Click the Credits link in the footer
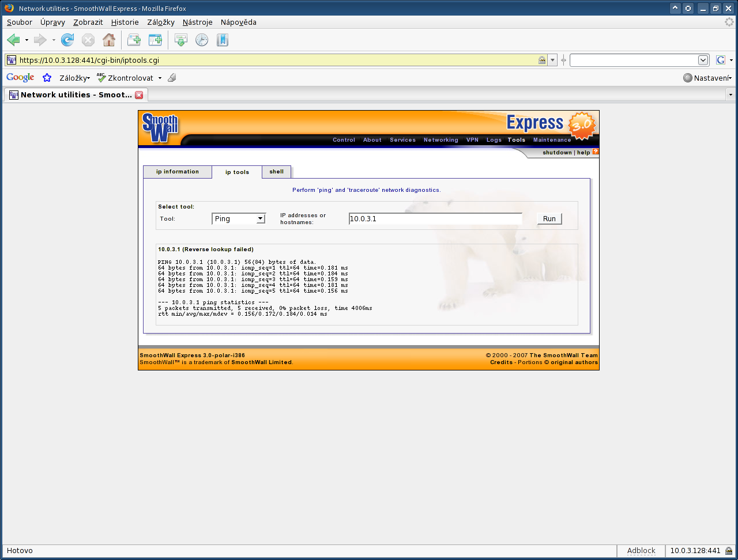The width and height of the screenshot is (738, 560). [x=502, y=362]
